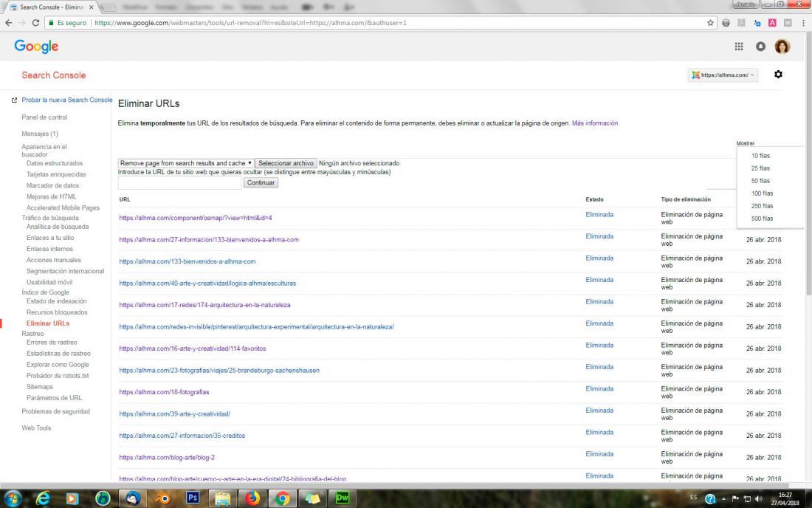Click the Continuar button
Image resolution: width=812 pixels, height=508 pixels.
click(x=261, y=182)
